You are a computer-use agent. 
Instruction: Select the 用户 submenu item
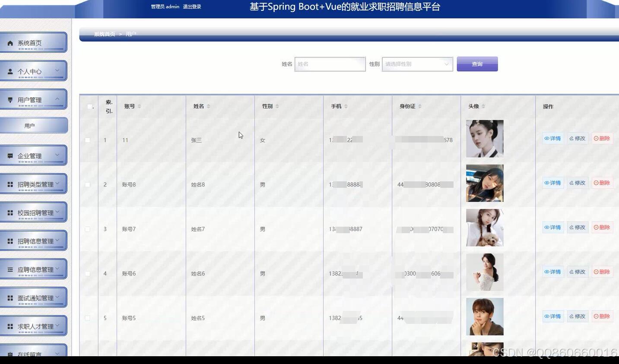click(33, 126)
